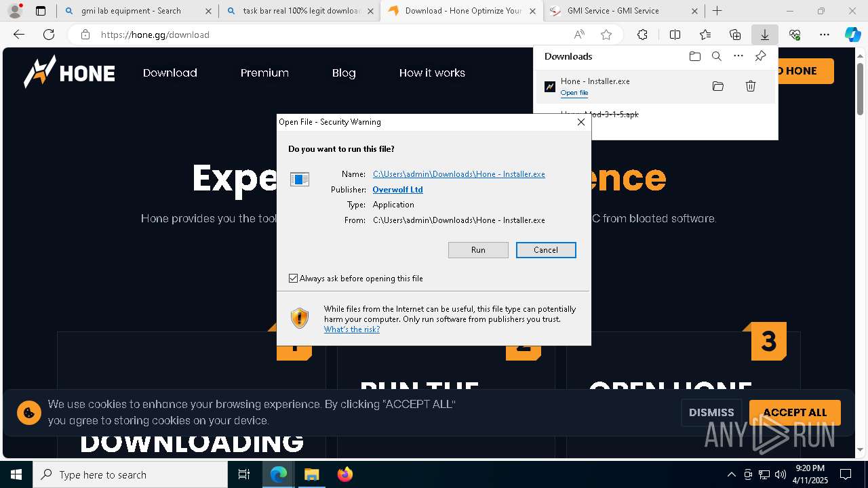Open Settings and more ellipsis
The image size is (868, 488).
[x=825, y=35]
